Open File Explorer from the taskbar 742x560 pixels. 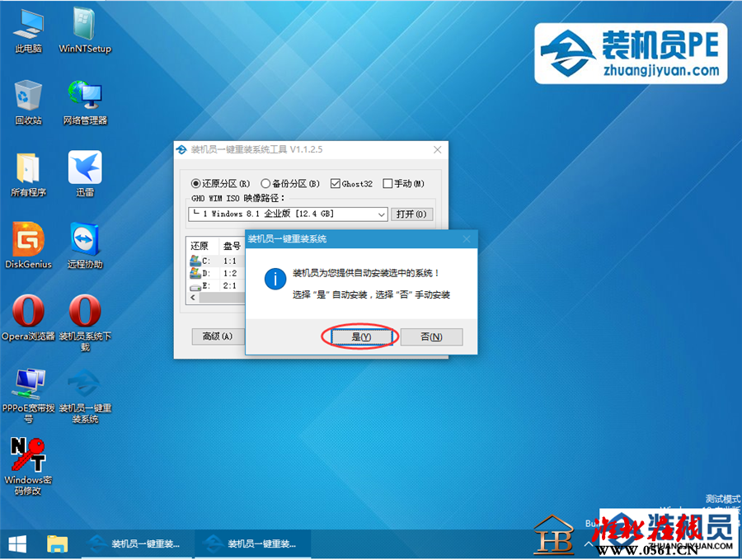point(57,544)
